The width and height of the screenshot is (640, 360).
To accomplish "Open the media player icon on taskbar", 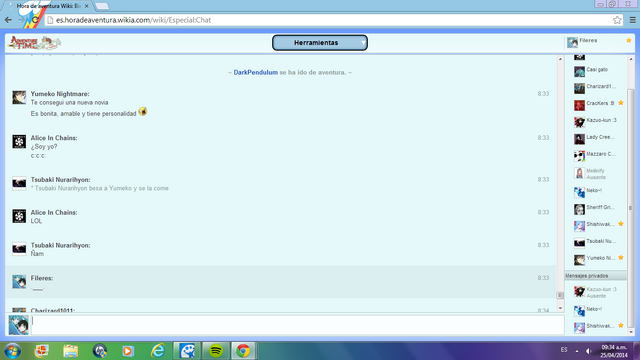I will [128, 351].
